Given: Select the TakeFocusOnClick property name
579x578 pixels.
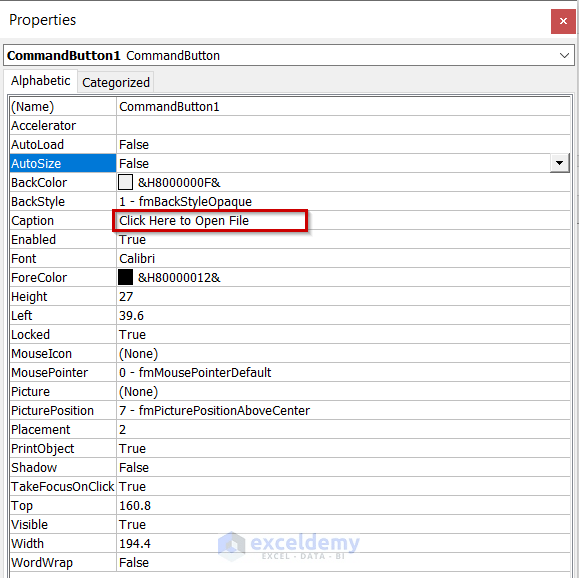Looking at the screenshot, I should pos(63,487).
